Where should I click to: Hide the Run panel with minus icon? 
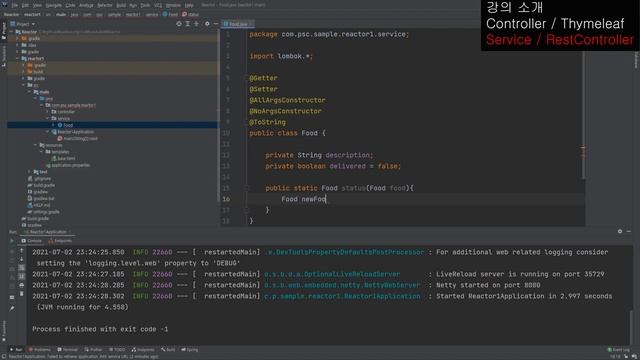[629, 231]
